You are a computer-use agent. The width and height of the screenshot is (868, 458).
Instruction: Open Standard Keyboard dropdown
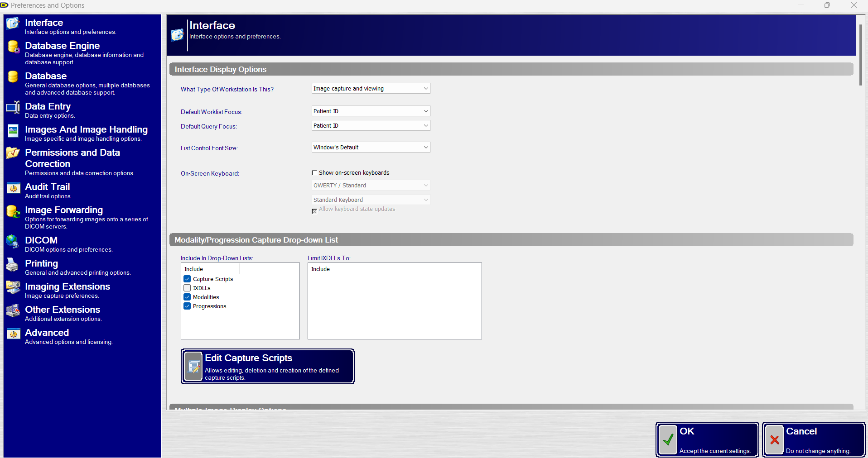(371, 200)
